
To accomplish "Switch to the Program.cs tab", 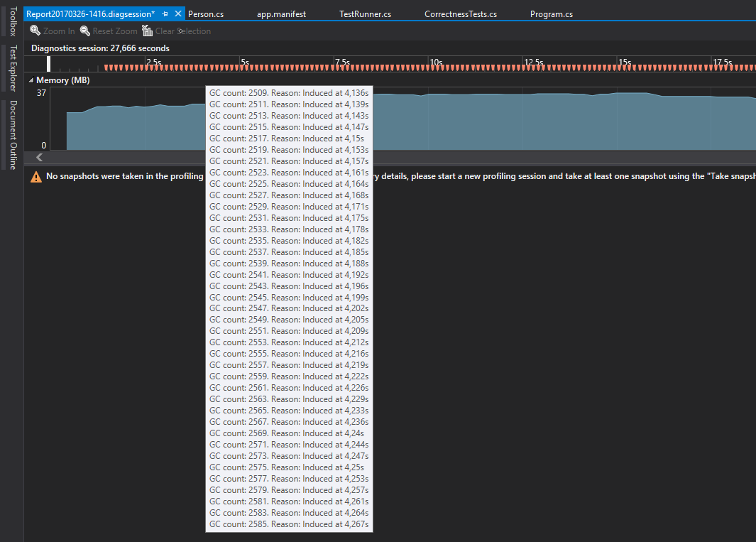I will click(x=552, y=14).
